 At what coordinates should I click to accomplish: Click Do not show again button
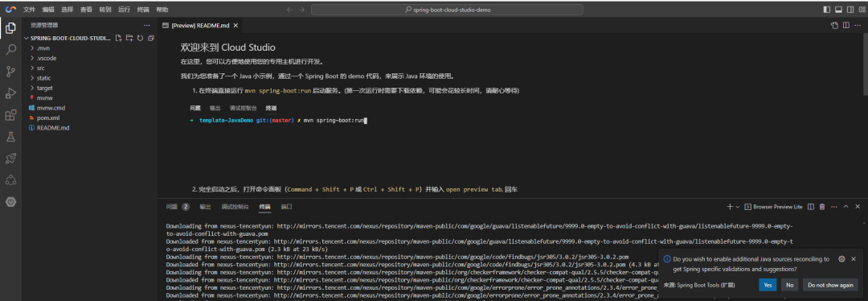(x=830, y=285)
